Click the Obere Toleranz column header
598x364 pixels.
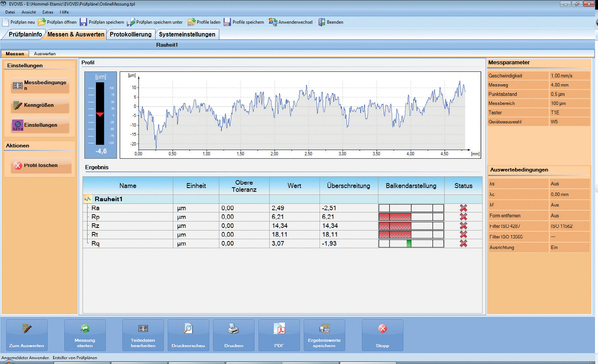[244, 186]
